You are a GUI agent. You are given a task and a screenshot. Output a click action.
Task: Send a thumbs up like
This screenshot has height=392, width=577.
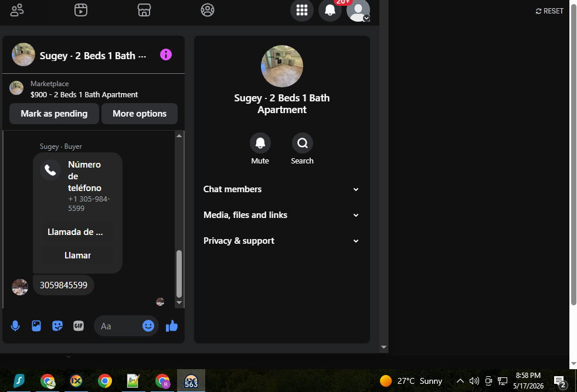pos(172,326)
